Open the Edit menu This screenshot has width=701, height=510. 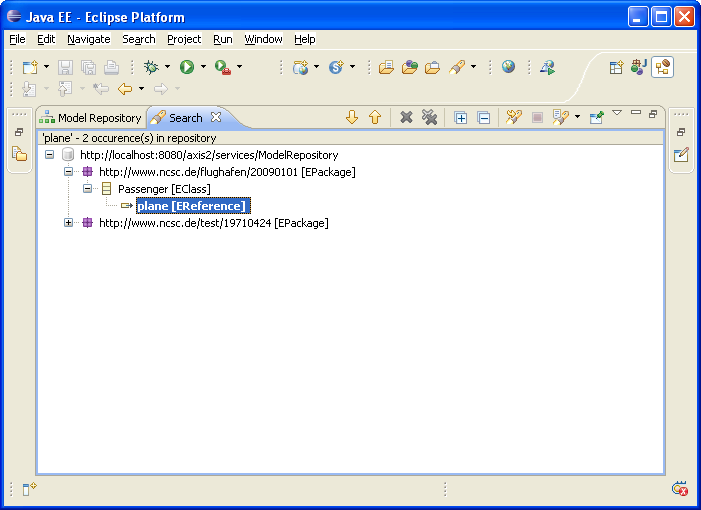coord(46,39)
